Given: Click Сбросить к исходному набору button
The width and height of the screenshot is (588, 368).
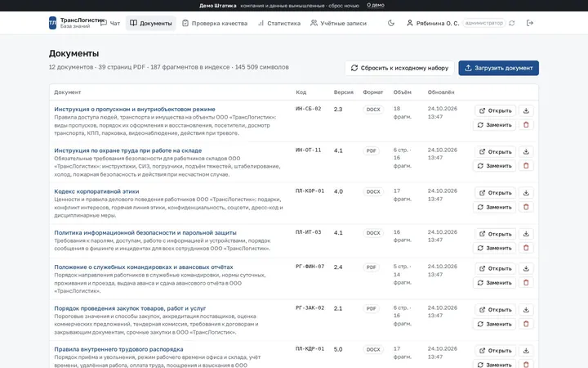Looking at the screenshot, I should click(x=399, y=68).
